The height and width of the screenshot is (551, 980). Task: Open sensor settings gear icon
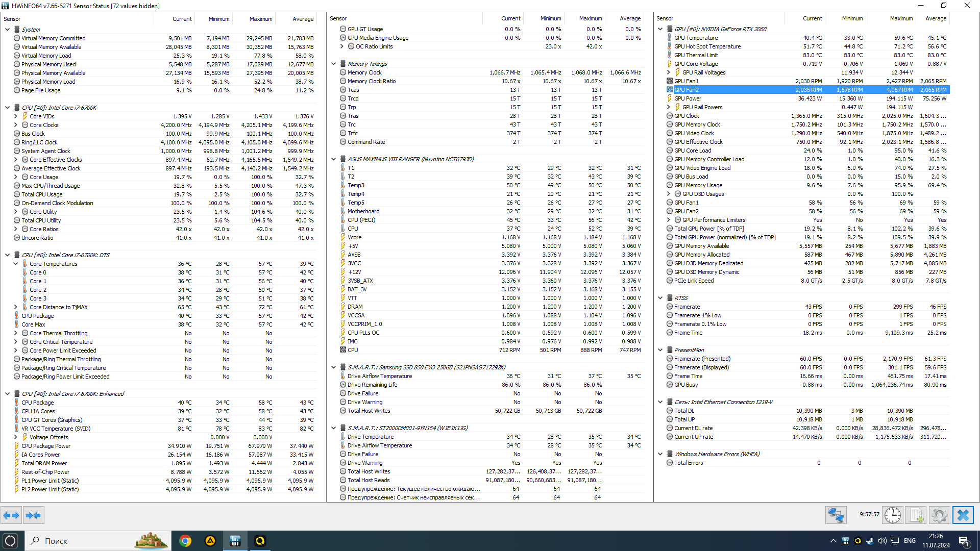[939, 515]
